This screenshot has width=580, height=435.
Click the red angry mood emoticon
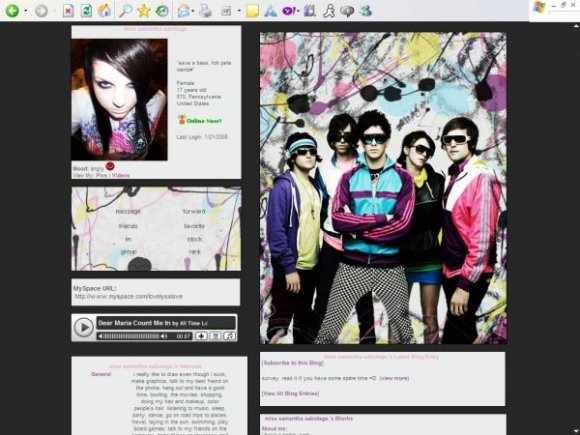tap(110, 166)
